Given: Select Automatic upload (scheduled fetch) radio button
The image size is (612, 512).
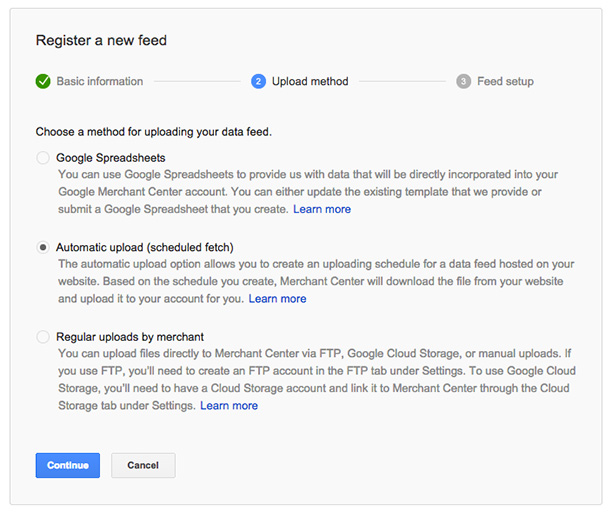Looking at the screenshot, I should point(43,247).
